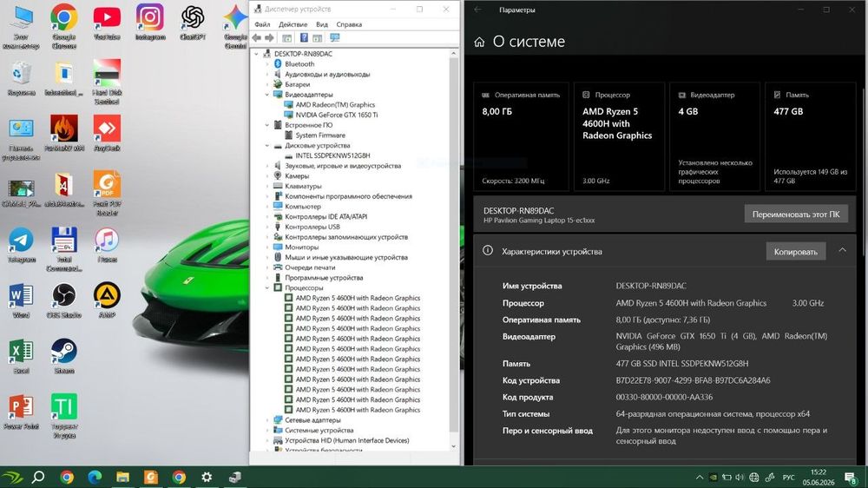Open iTunes desktop icon
868x488 pixels.
coord(107,245)
